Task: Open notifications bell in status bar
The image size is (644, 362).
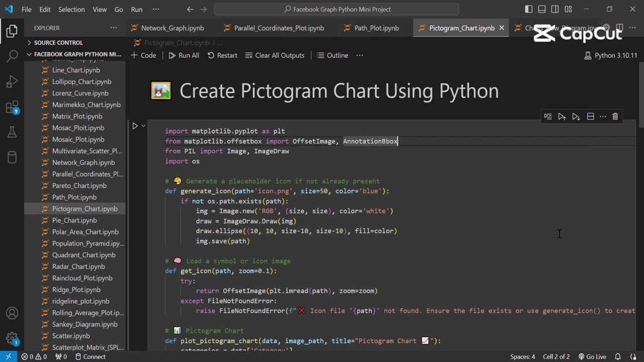Action: coord(618,357)
